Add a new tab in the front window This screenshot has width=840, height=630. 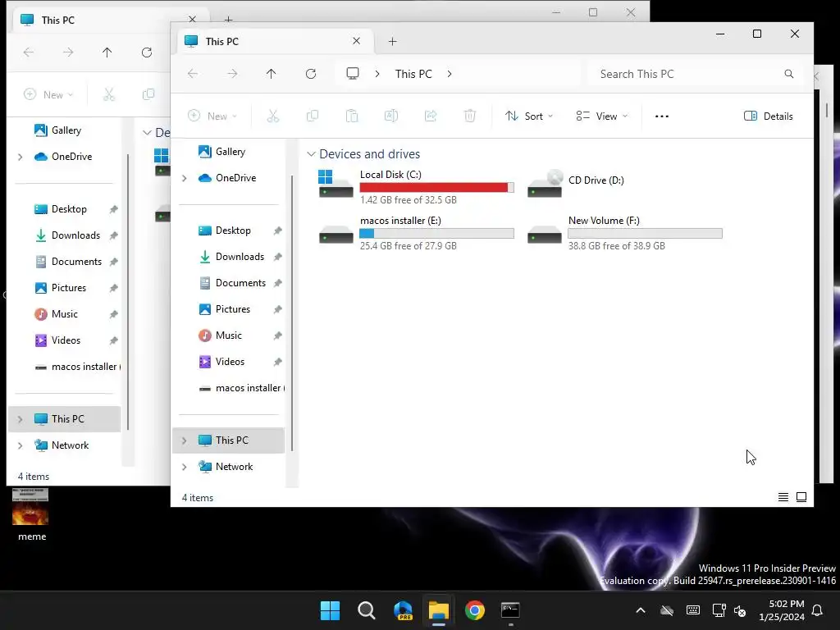(393, 41)
